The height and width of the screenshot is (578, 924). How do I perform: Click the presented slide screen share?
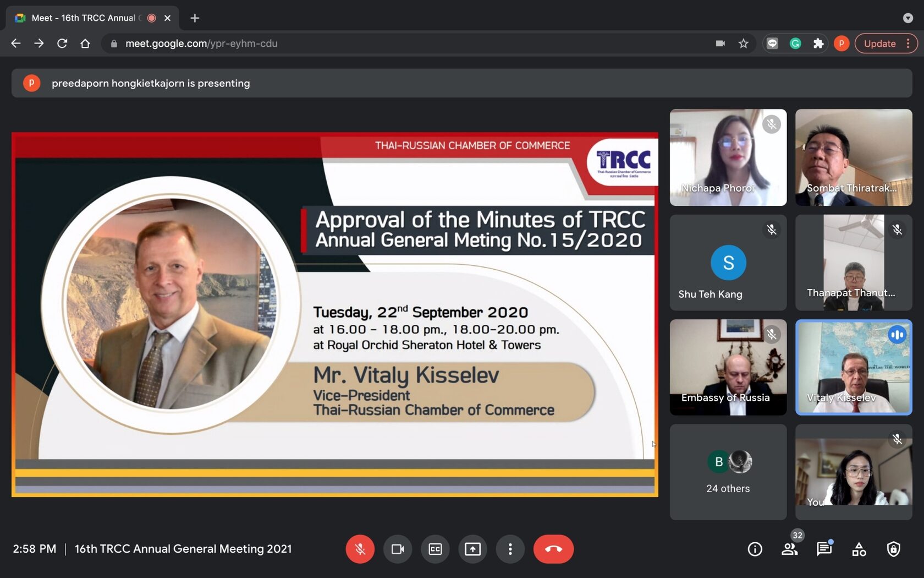click(335, 314)
